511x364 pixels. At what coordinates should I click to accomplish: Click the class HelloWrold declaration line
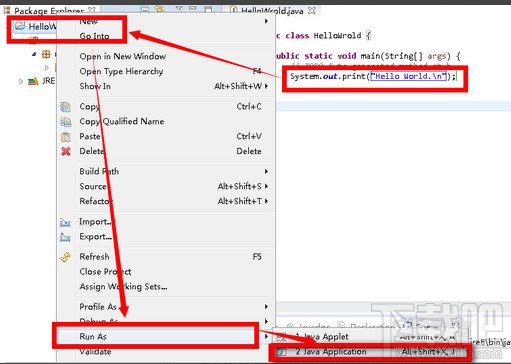coord(323,36)
